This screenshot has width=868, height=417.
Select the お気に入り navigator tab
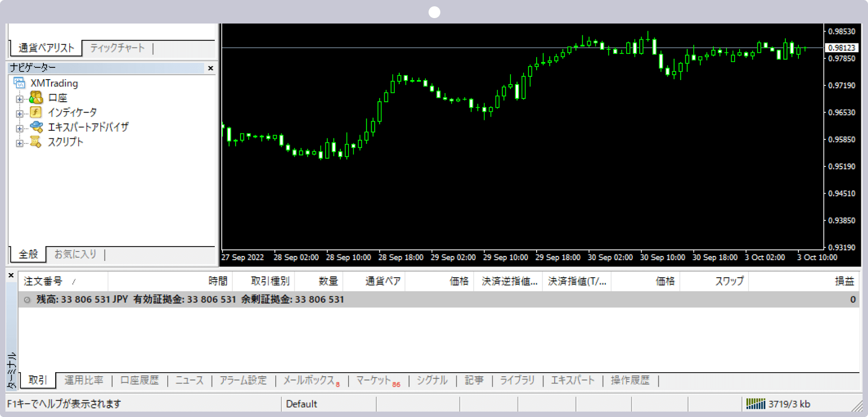(x=75, y=254)
